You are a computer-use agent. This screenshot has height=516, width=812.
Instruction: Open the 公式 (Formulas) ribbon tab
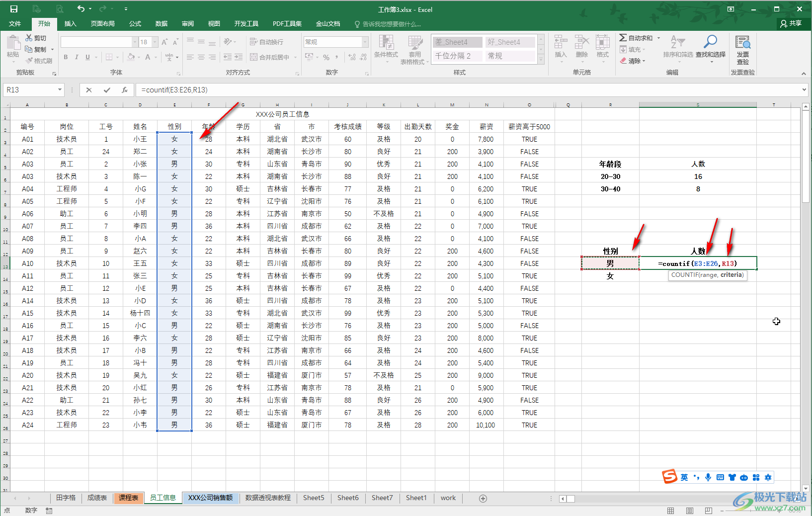pyautogui.click(x=135, y=23)
